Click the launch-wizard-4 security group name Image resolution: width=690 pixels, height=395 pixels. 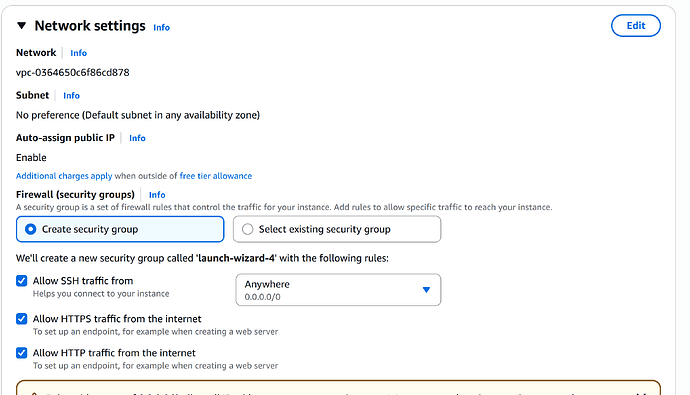click(x=236, y=258)
